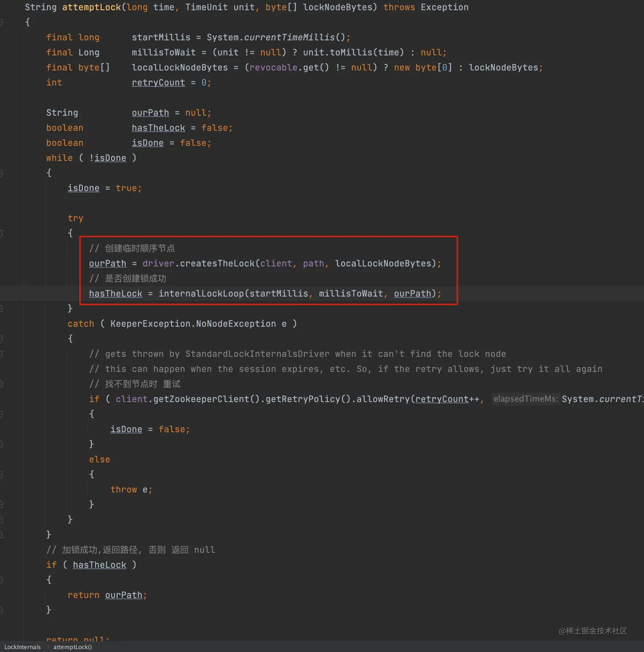Collapse the 'if ( hasTheLock )' block
Image resolution: width=644 pixels, height=652 pixels.
pyautogui.click(x=1, y=580)
